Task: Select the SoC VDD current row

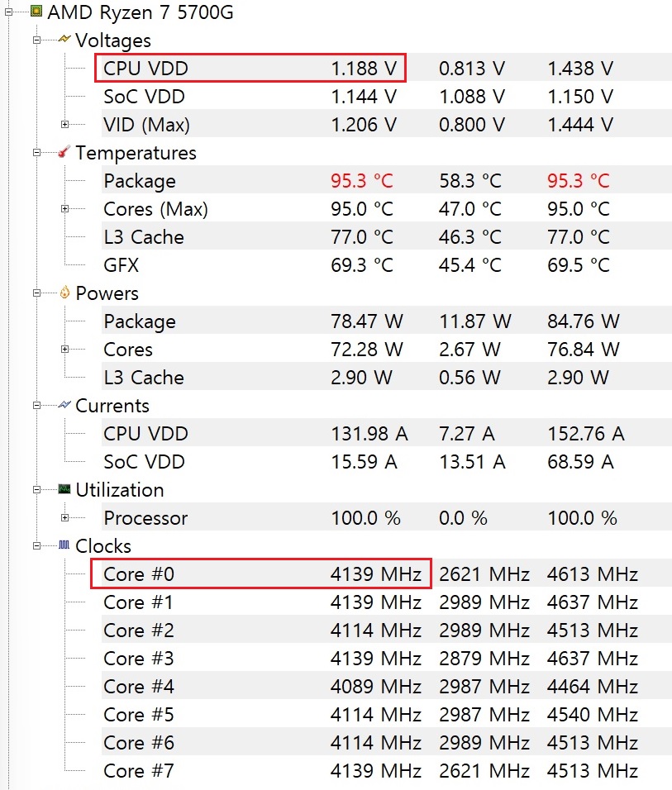Action: point(386,461)
